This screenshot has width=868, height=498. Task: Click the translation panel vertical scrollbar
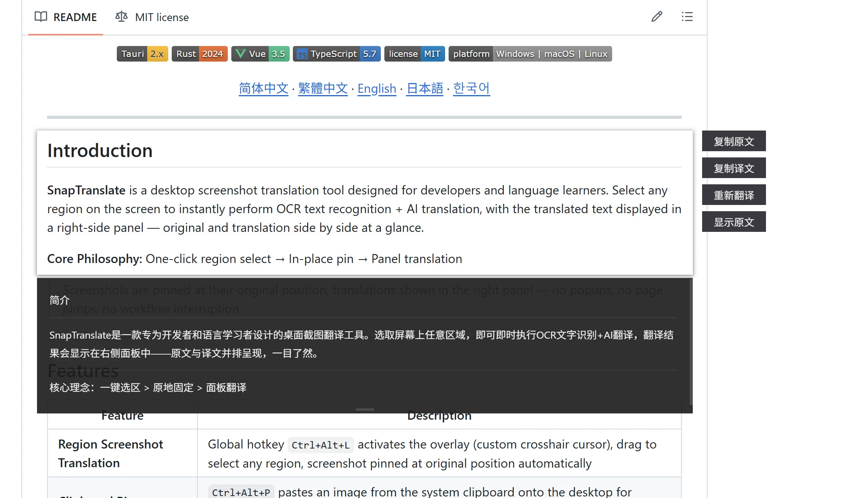click(691, 342)
